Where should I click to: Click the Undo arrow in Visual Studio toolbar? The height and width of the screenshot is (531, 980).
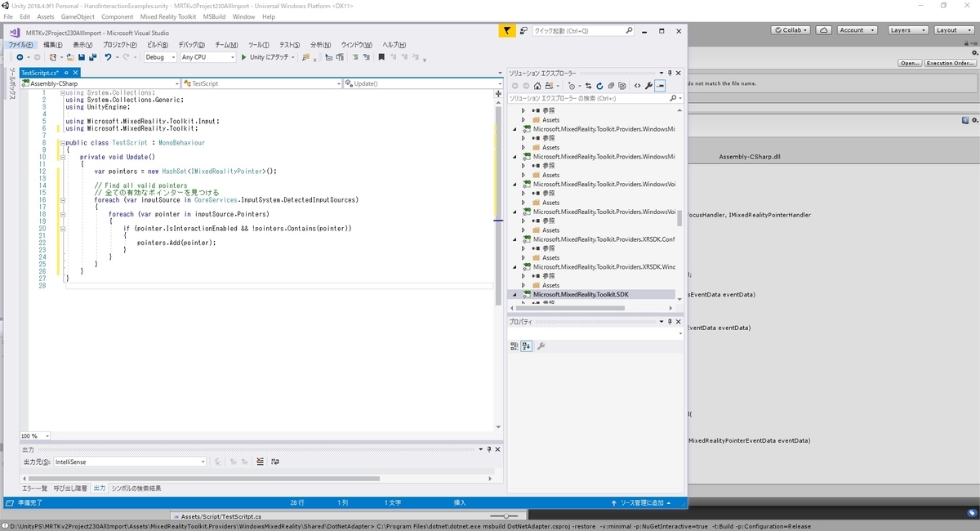point(108,57)
